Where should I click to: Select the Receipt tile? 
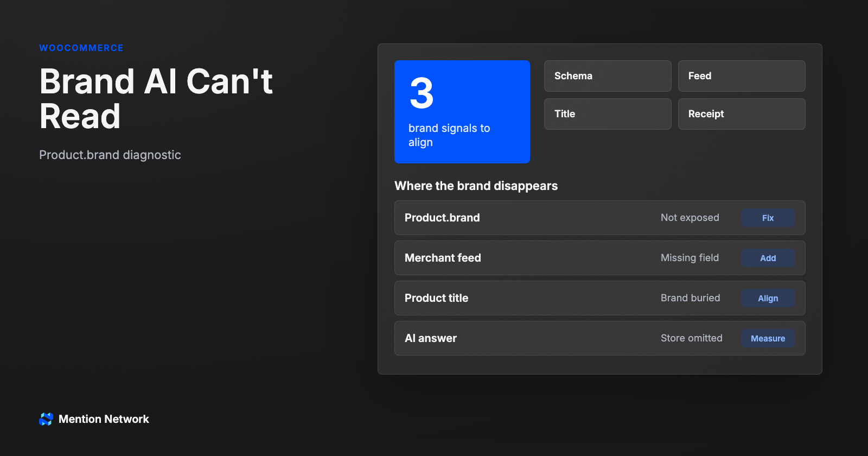click(x=742, y=114)
